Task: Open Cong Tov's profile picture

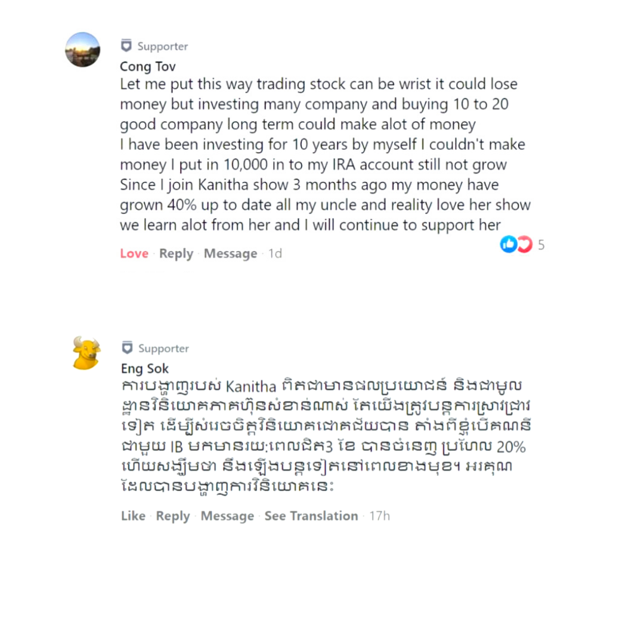Action: [82, 49]
